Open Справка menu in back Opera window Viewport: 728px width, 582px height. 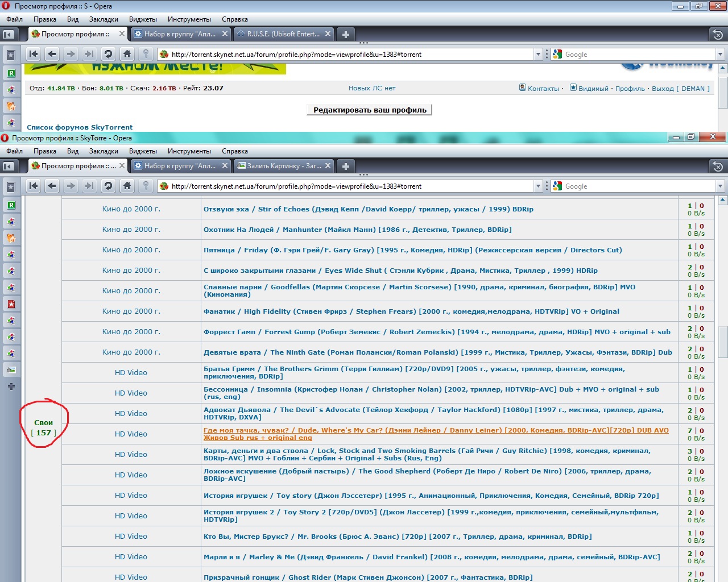click(x=235, y=19)
